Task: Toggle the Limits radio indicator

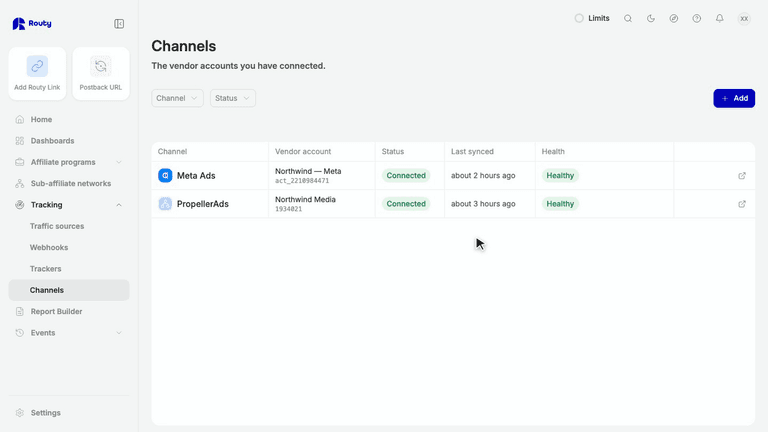Action: [x=579, y=18]
